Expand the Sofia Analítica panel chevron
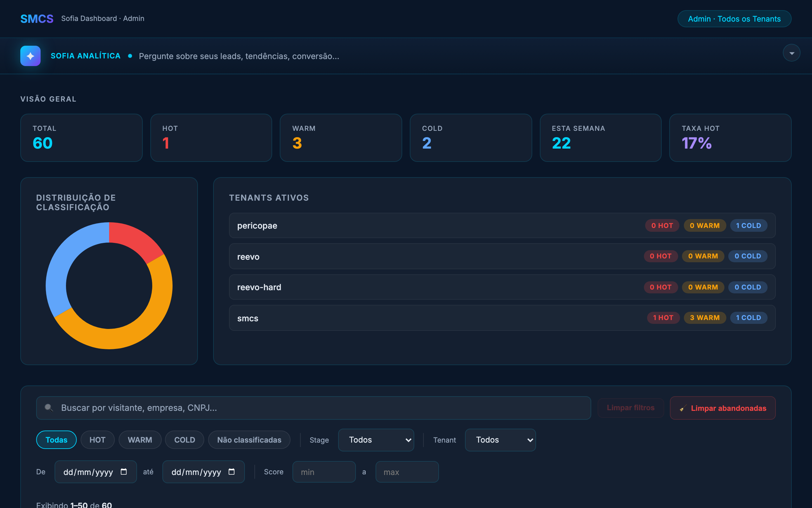 tap(791, 53)
